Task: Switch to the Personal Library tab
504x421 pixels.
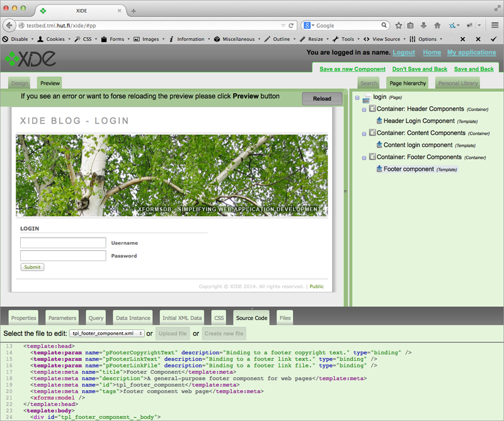Action: [x=457, y=83]
